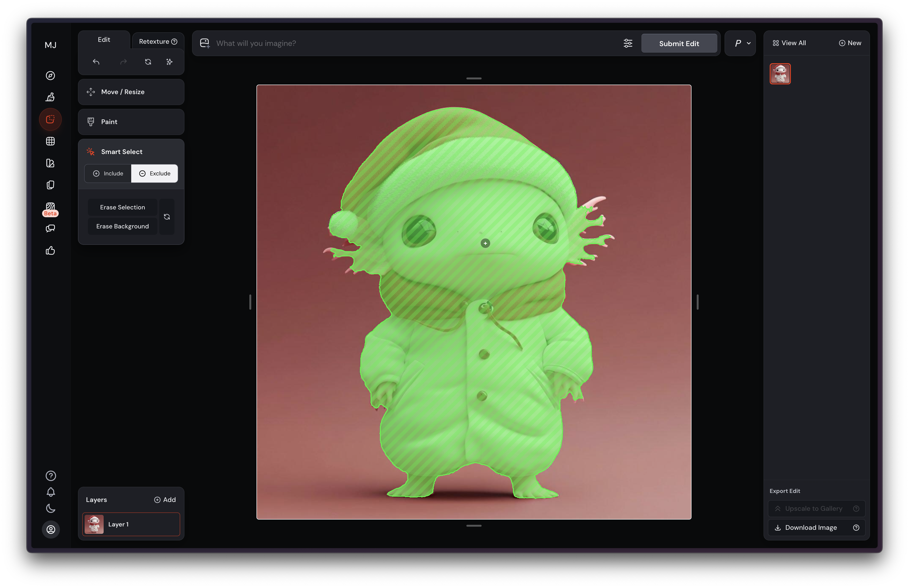909x588 pixels.
Task: Click the sparkle suggest icon in Edit panel
Action: coord(169,62)
